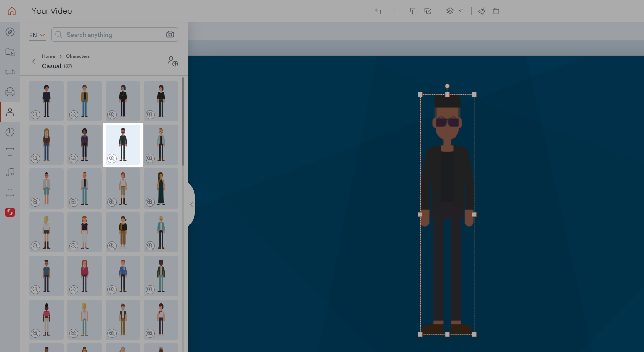Image resolution: width=644 pixels, height=352 pixels.
Task: Click the camera image-search icon
Action: tap(170, 35)
